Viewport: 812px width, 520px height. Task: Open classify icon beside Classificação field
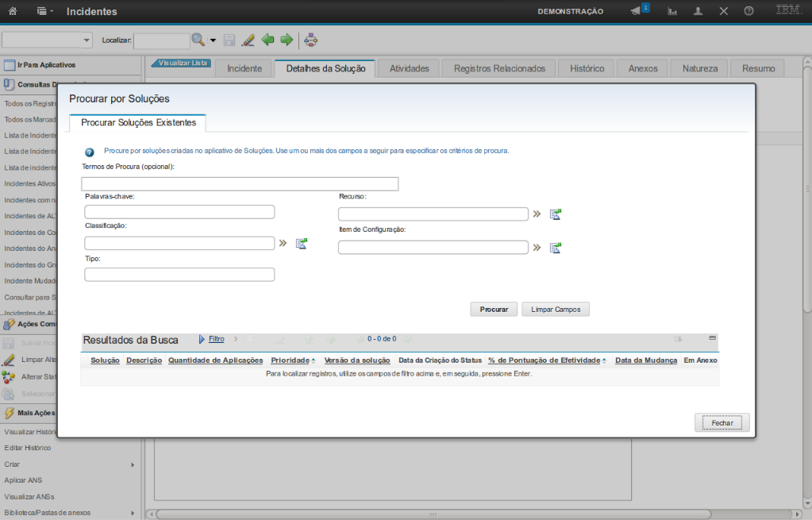302,244
